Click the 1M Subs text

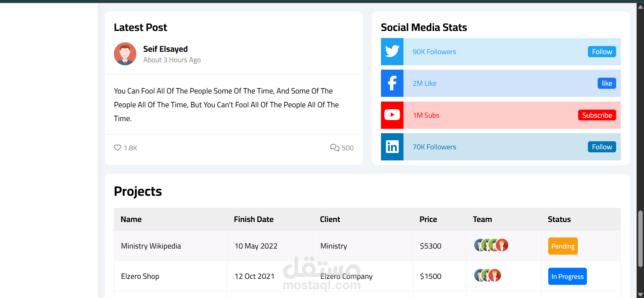coord(426,115)
